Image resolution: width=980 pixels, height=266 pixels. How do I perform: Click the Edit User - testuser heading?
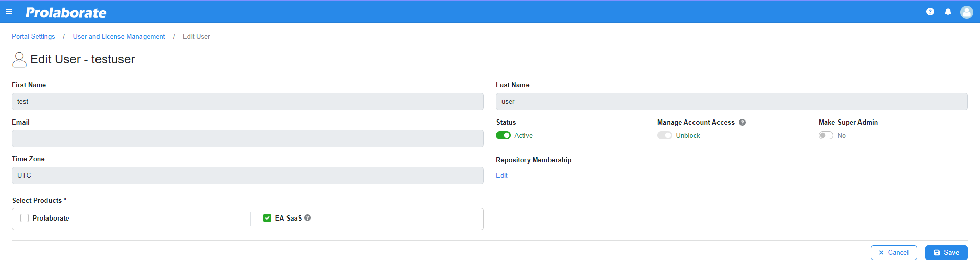tap(83, 59)
